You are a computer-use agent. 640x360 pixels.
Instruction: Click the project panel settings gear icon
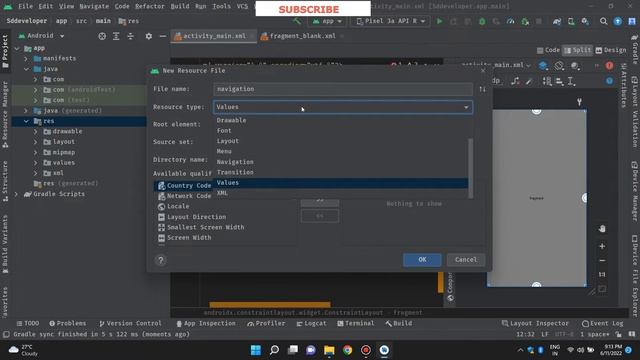149,36
